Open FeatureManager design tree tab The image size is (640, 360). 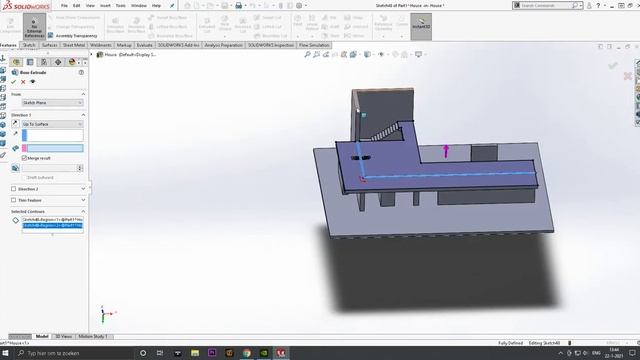tap(16, 62)
